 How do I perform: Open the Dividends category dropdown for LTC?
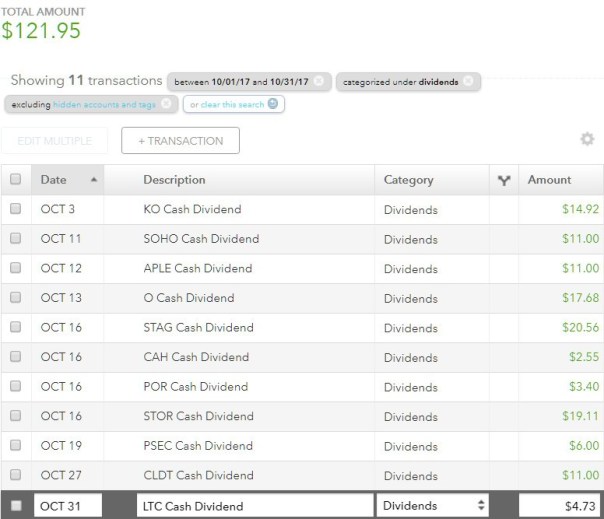tap(433, 506)
